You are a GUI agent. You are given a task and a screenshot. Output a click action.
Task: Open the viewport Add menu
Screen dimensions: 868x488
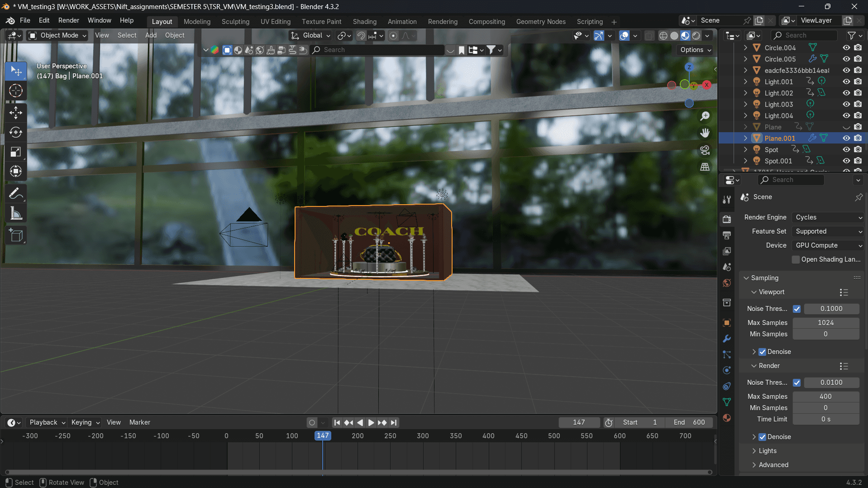tap(151, 35)
